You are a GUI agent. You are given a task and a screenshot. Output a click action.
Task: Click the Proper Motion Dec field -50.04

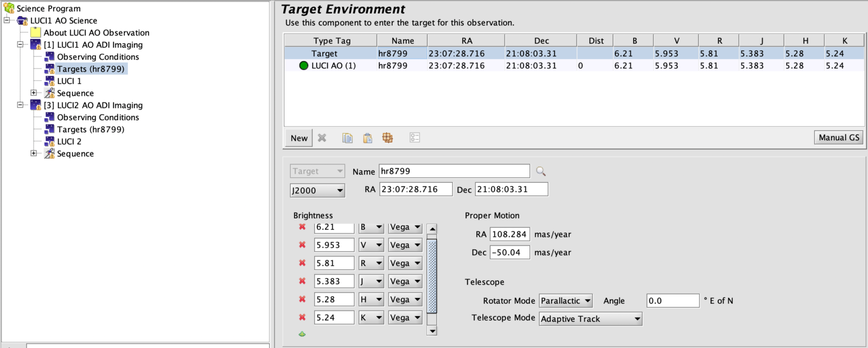pyautogui.click(x=509, y=253)
